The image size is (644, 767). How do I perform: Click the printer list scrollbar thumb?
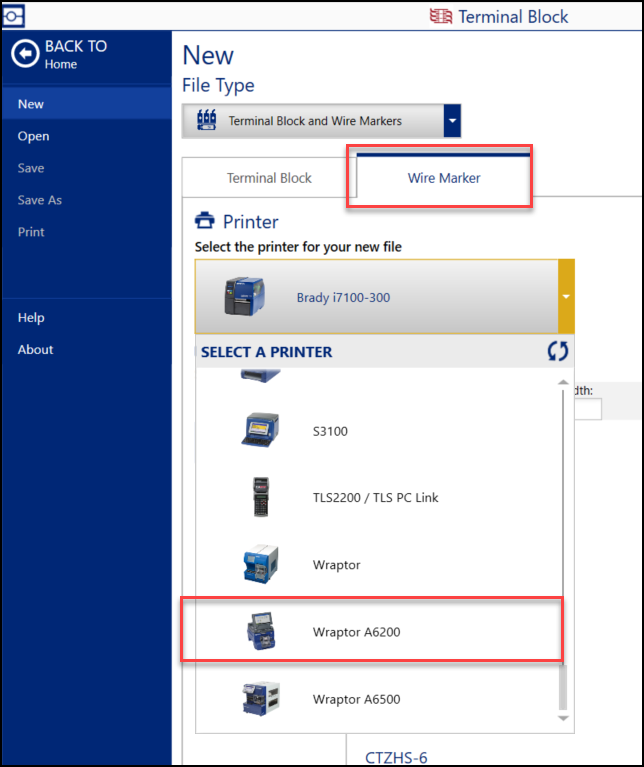[563, 686]
